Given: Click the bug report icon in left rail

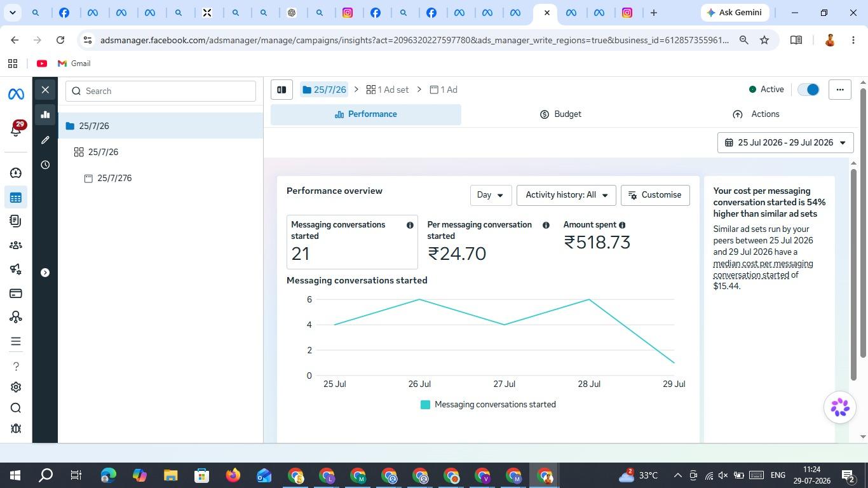Looking at the screenshot, I should point(16,429).
